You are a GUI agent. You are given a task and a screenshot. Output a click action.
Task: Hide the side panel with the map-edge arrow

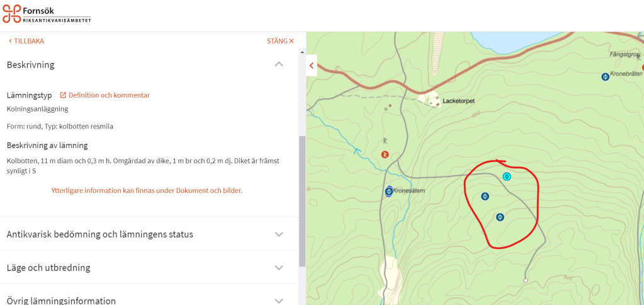pos(311,66)
